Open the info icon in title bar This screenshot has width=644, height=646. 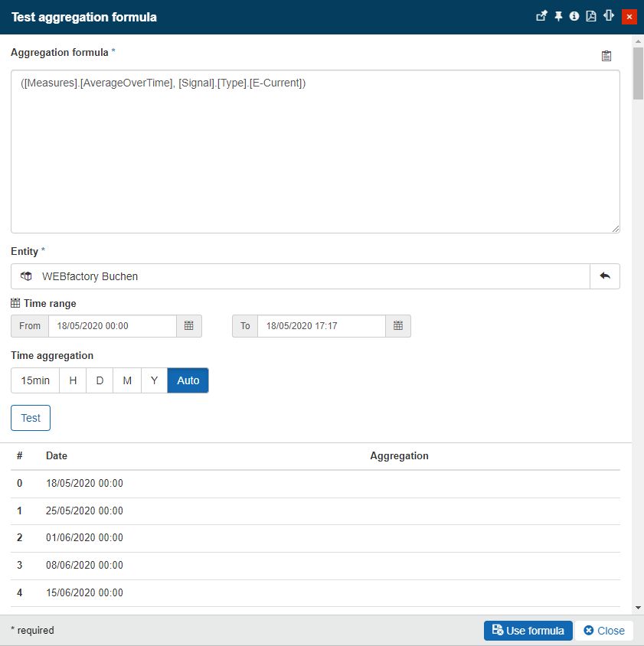click(x=574, y=16)
